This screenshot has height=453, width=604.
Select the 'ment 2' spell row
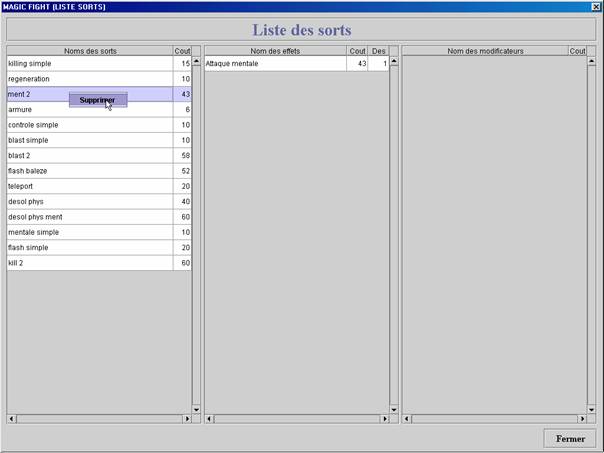[99, 94]
